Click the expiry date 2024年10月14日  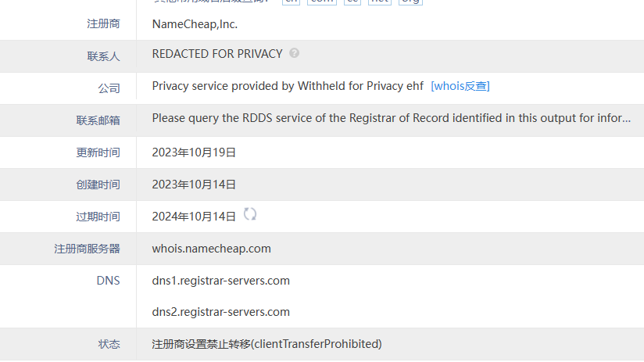click(194, 217)
